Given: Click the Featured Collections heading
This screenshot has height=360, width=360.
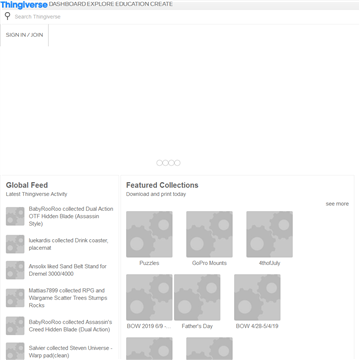Looking at the screenshot, I should click(162, 185).
